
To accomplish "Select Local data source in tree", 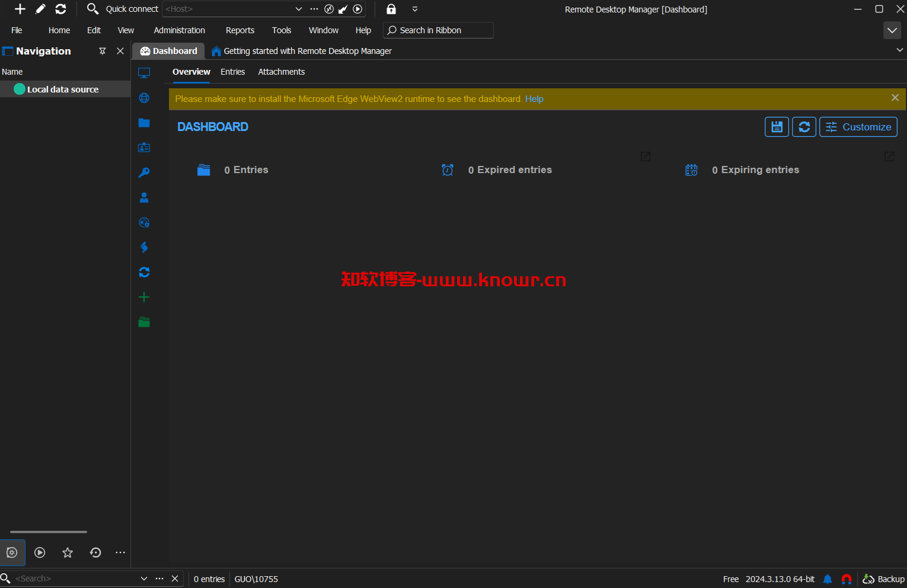I will click(x=65, y=90).
